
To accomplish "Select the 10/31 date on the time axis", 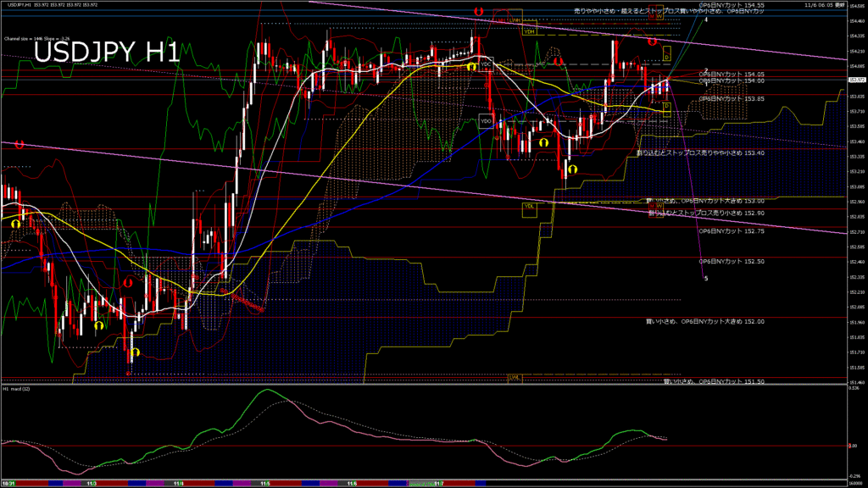I will click(x=7, y=485).
